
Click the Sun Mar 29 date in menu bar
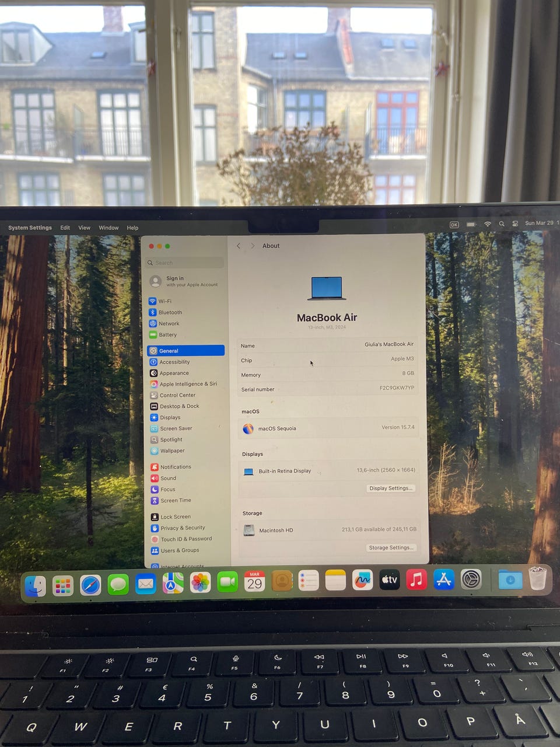[x=539, y=223]
